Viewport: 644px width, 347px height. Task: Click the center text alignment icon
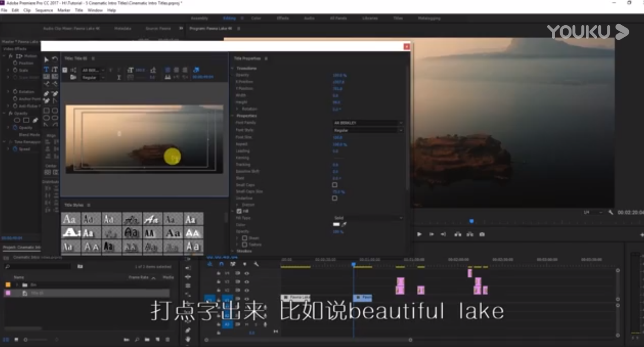click(x=176, y=70)
